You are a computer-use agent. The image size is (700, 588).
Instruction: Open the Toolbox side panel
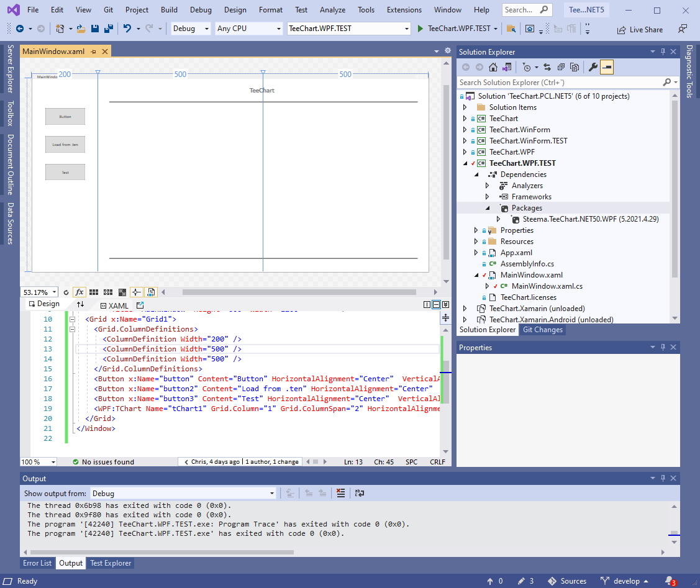(x=11, y=114)
